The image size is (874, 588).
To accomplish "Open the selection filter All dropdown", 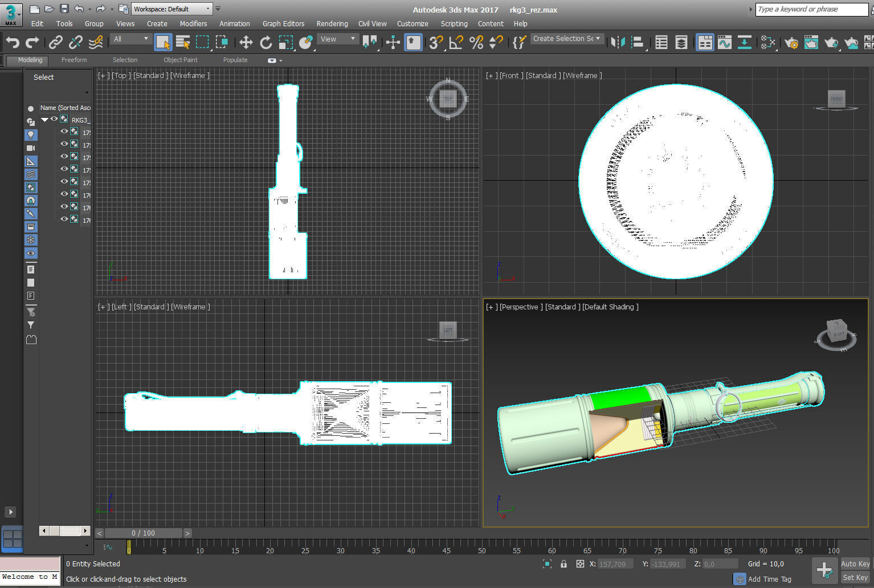I will point(130,39).
